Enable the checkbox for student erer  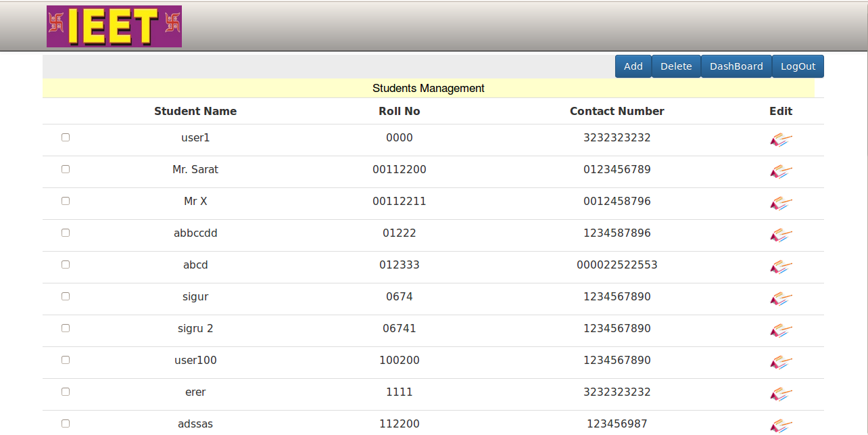click(66, 392)
